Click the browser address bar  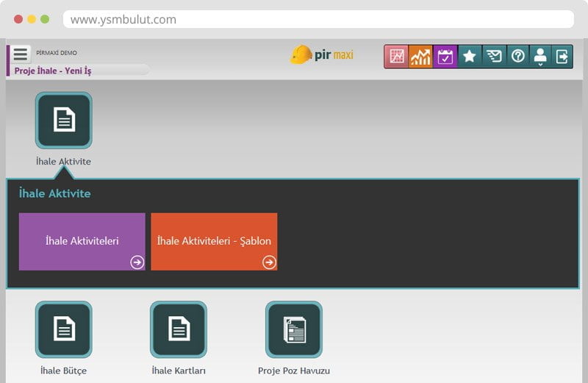click(x=318, y=20)
